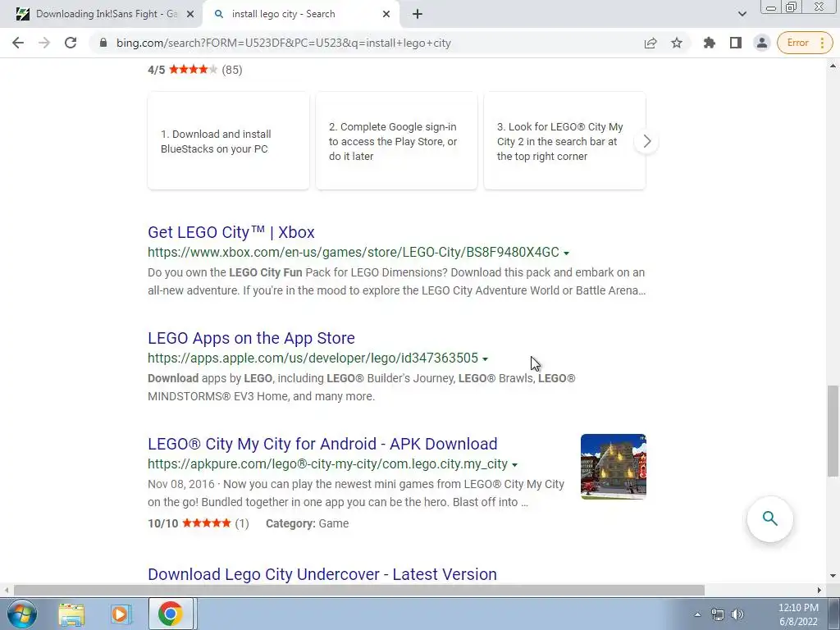This screenshot has width=840, height=630.
Task: Click the browser forward arrow
Action: (44, 43)
